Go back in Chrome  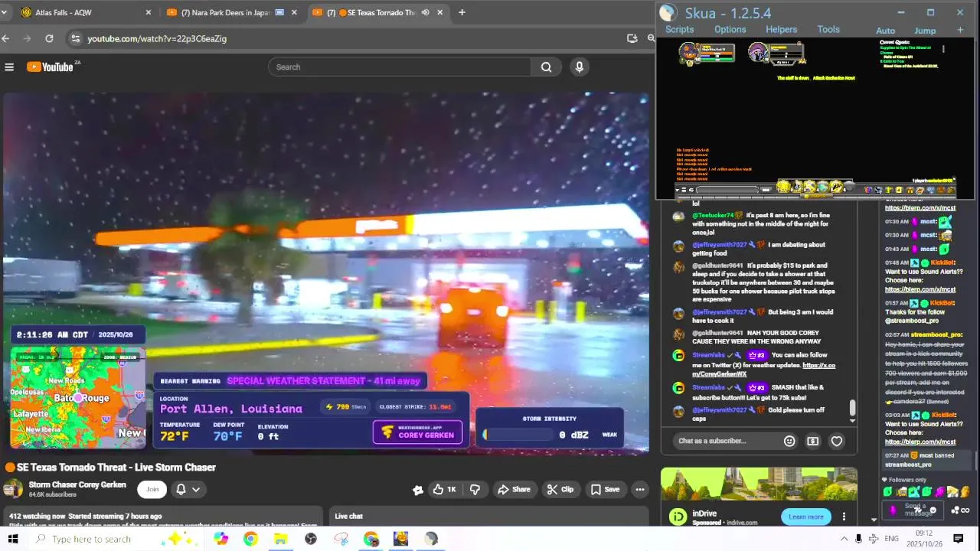coord(6,38)
